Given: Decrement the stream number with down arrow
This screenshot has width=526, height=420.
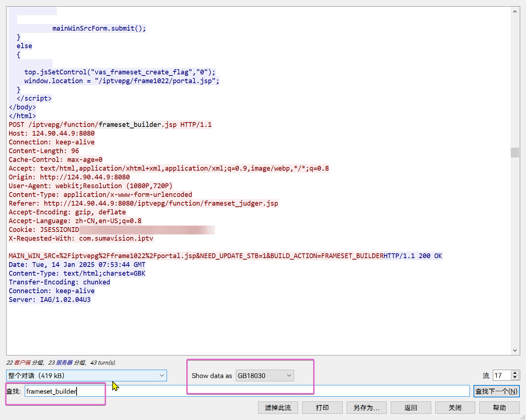Looking at the screenshot, I should tap(515, 378).
